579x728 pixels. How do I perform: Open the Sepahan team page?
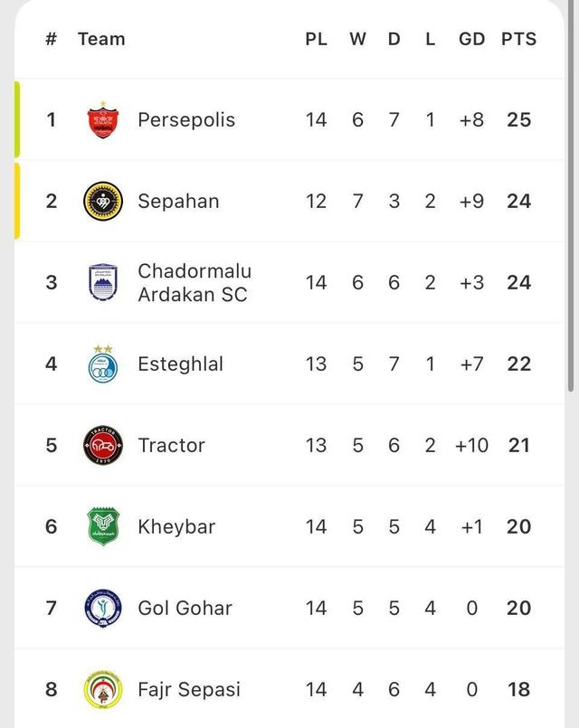(178, 201)
